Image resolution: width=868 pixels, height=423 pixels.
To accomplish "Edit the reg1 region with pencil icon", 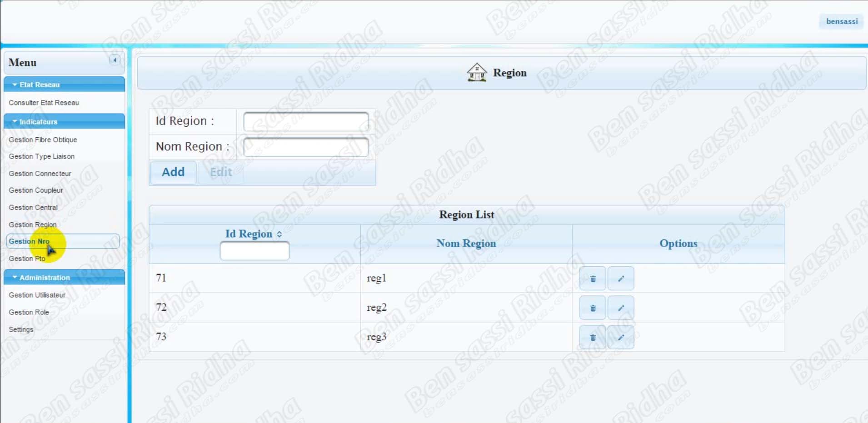I will tap(621, 279).
